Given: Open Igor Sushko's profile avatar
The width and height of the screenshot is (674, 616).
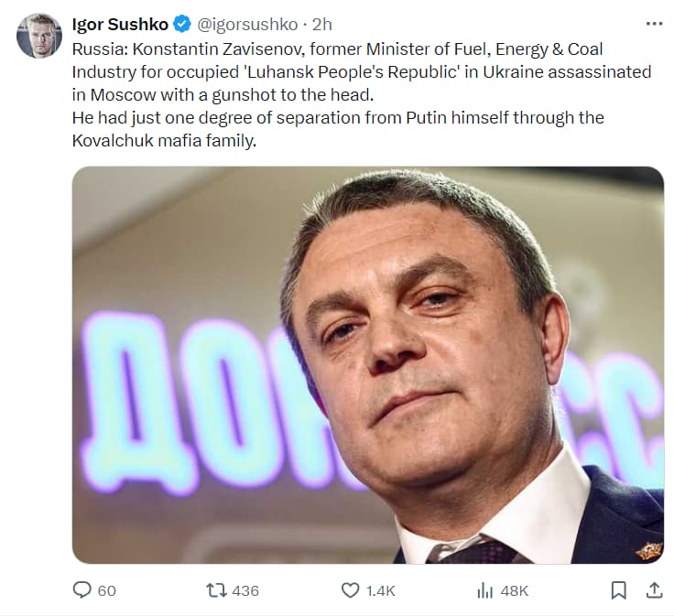Looking at the screenshot, I should [x=39, y=37].
